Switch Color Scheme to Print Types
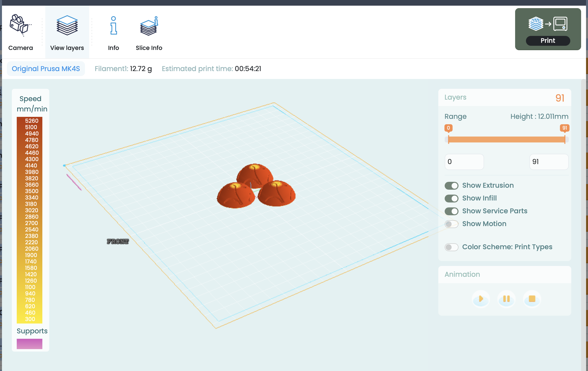This screenshot has width=588, height=371. (x=451, y=247)
